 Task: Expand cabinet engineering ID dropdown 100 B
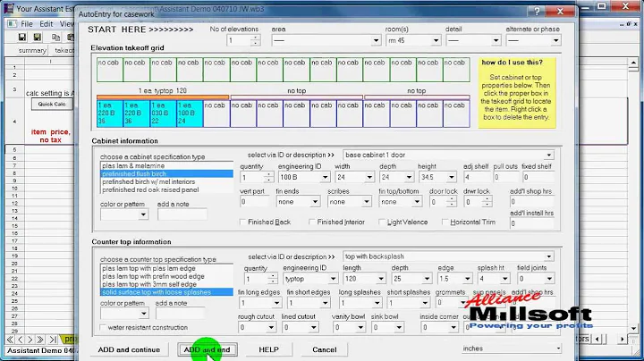[x=325, y=177]
